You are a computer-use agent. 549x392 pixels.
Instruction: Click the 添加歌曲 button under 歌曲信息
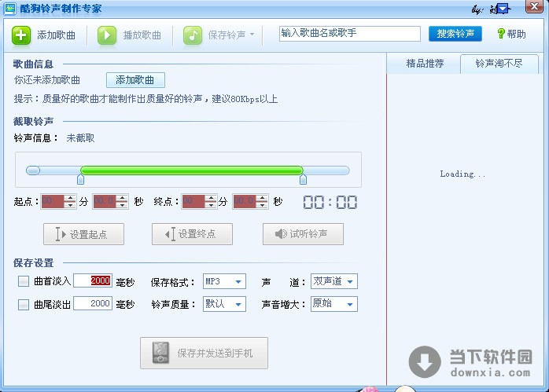[x=135, y=80]
